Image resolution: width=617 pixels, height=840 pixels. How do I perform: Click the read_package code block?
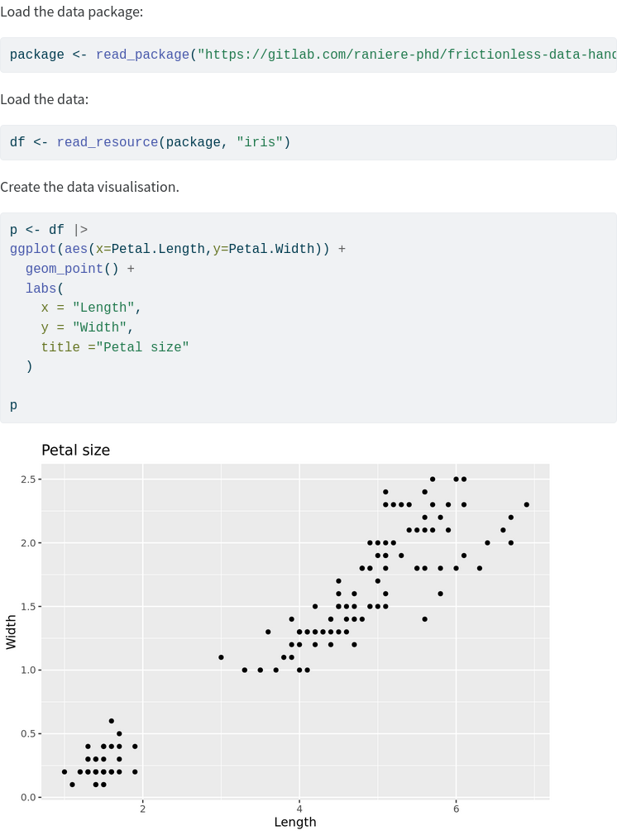click(x=308, y=55)
